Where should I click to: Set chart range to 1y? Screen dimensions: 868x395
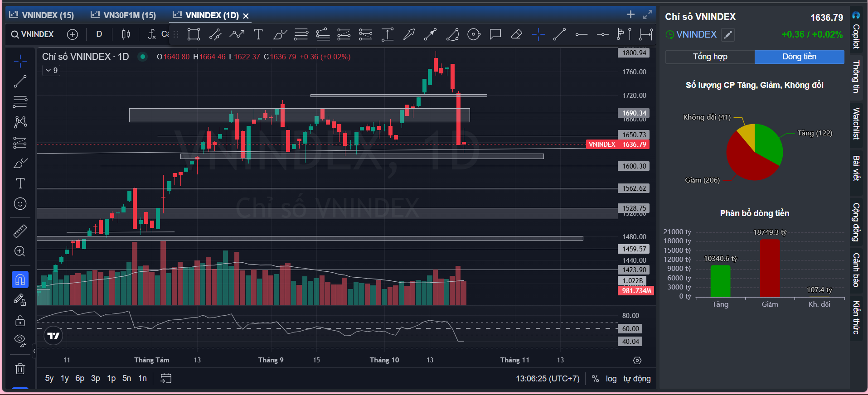click(65, 378)
